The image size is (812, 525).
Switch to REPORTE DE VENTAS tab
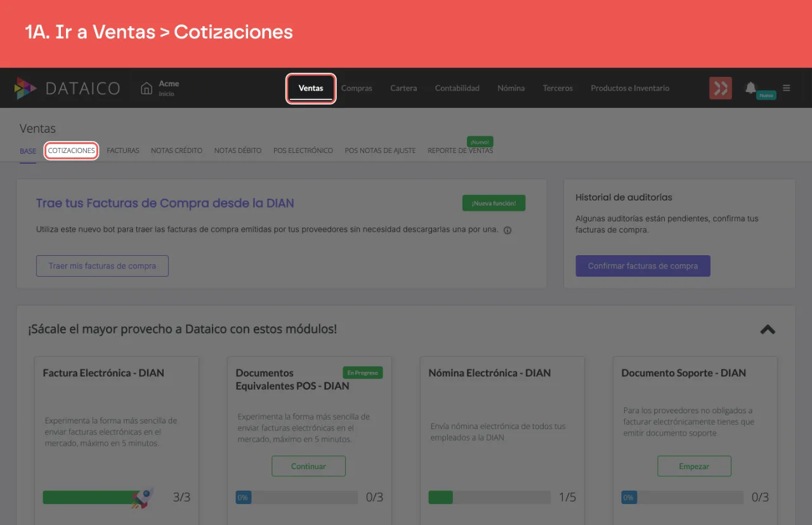coord(460,151)
